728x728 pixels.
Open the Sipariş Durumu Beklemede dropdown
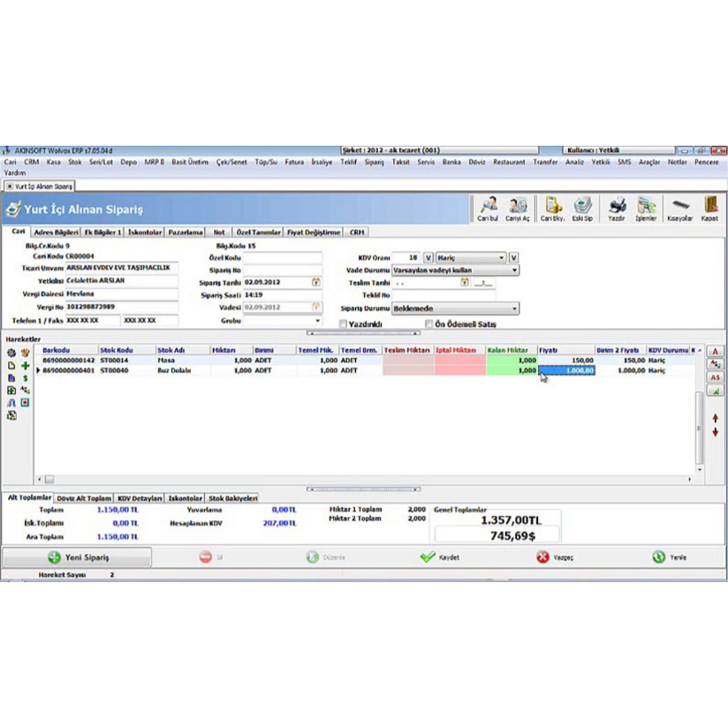click(x=515, y=308)
